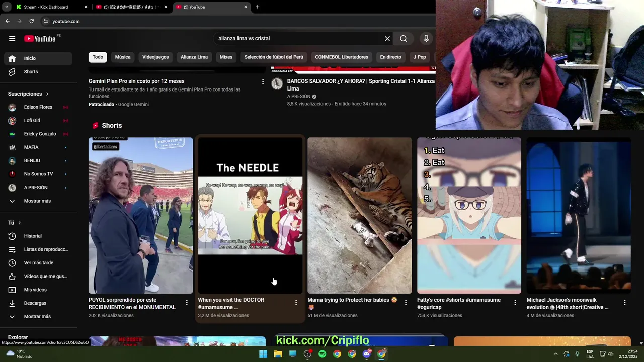Select Selección de fútbol del Perú chip
The image size is (644, 362).
[274, 57]
